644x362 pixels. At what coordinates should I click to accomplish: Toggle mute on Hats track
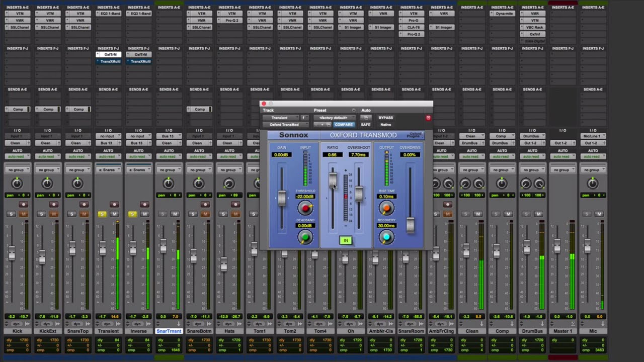(x=235, y=214)
